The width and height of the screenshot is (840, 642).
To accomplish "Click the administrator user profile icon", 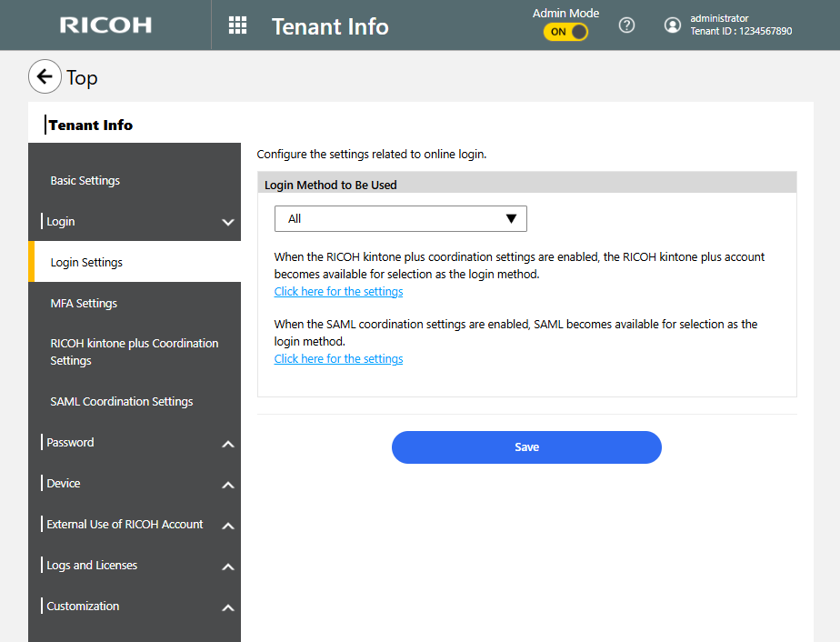I will coord(673,25).
